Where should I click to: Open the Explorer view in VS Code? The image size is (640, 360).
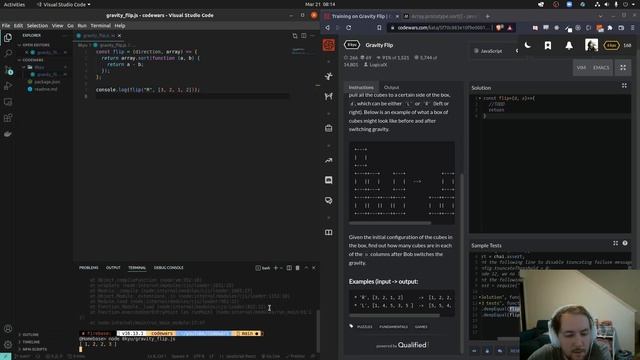click(8, 38)
